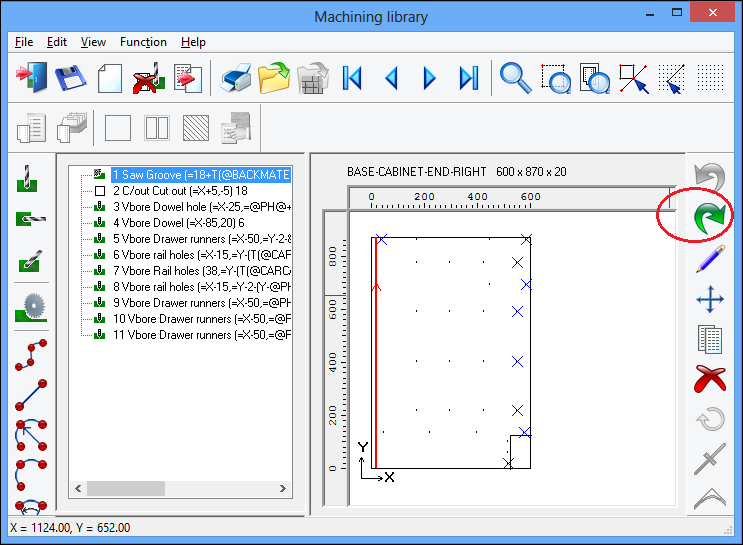Go to previous record arrow

point(391,78)
